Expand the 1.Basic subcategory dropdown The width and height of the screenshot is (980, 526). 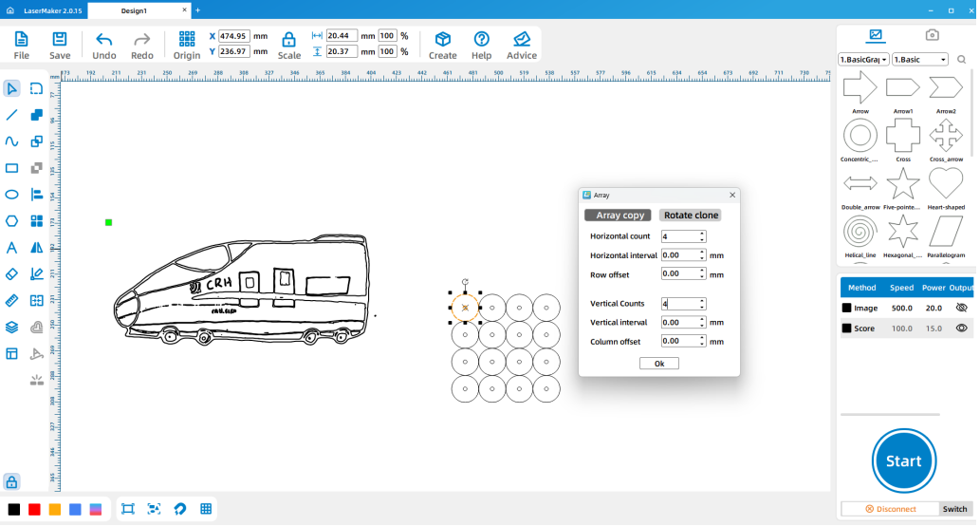tap(919, 60)
